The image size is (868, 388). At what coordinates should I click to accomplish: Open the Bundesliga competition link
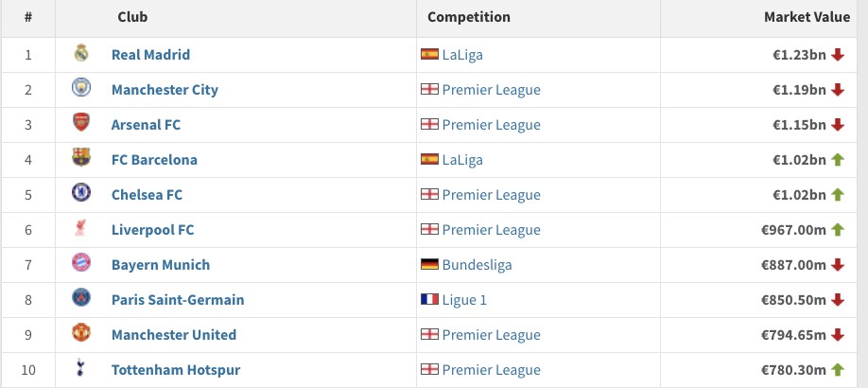tap(477, 265)
